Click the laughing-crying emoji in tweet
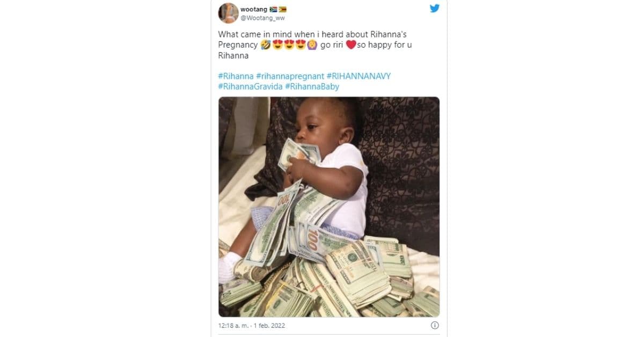Viewport: 644px width, 337px height. [x=265, y=45]
